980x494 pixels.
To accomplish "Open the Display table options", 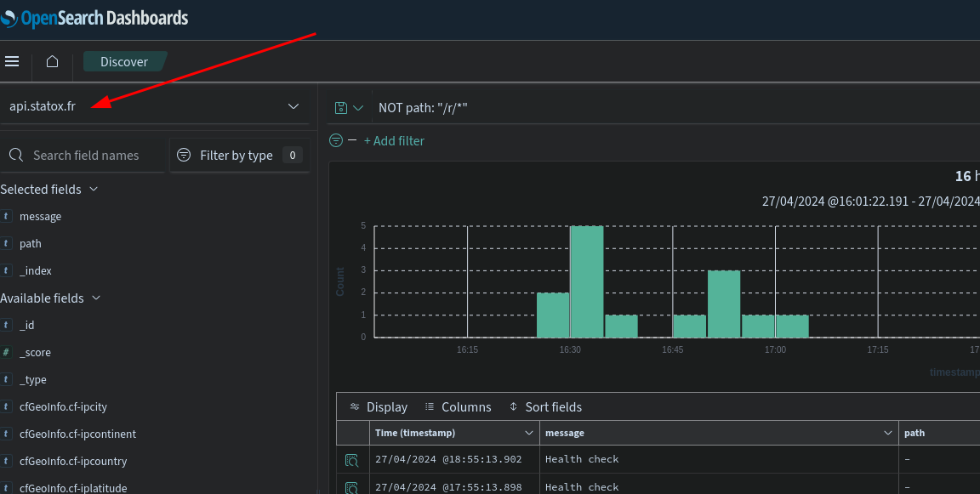I will [x=379, y=406].
